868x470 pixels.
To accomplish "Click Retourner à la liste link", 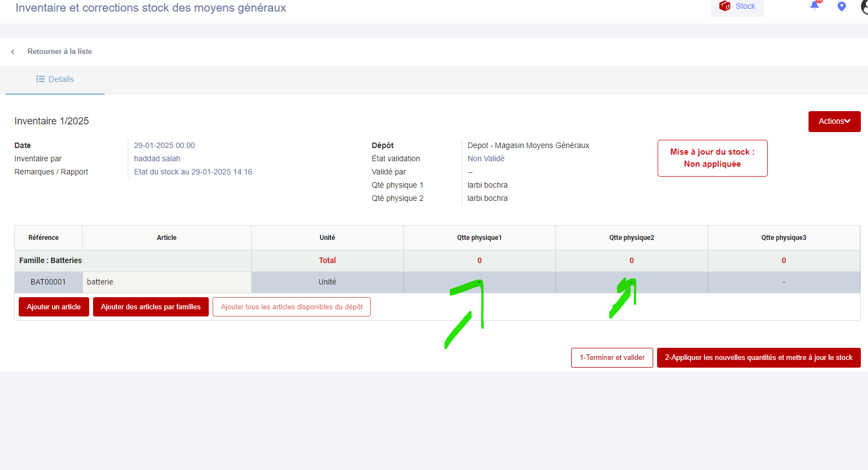I will (x=59, y=52).
